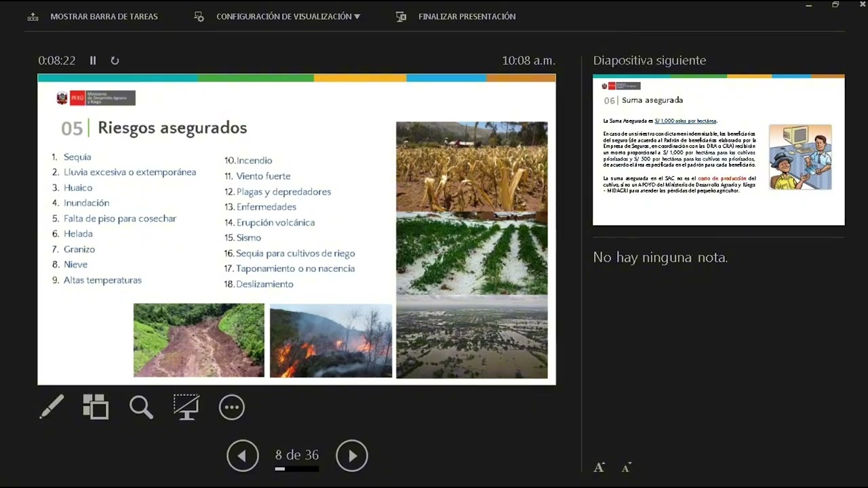Open Configuración de visualización dropdown

click(x=288, y=16)
